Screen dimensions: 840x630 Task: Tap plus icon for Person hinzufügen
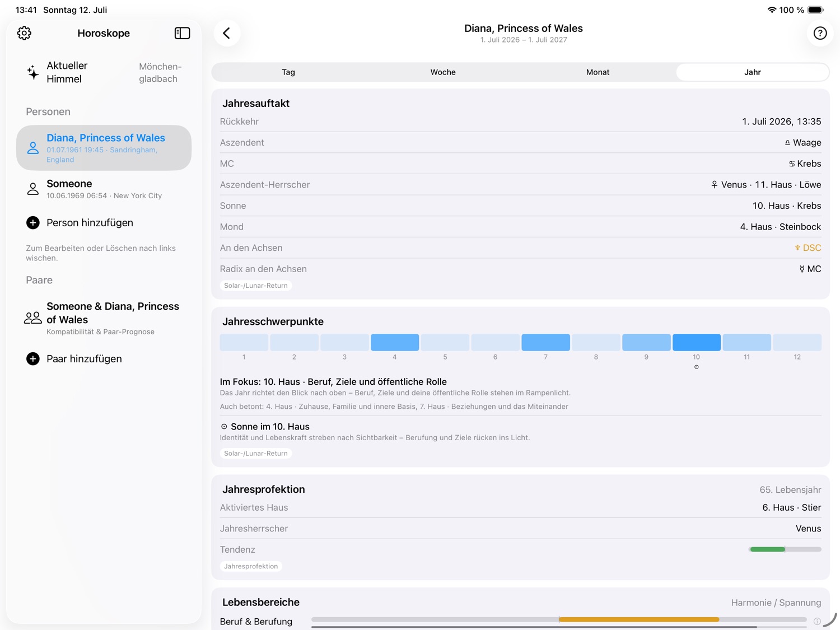[x=33, y=223]
